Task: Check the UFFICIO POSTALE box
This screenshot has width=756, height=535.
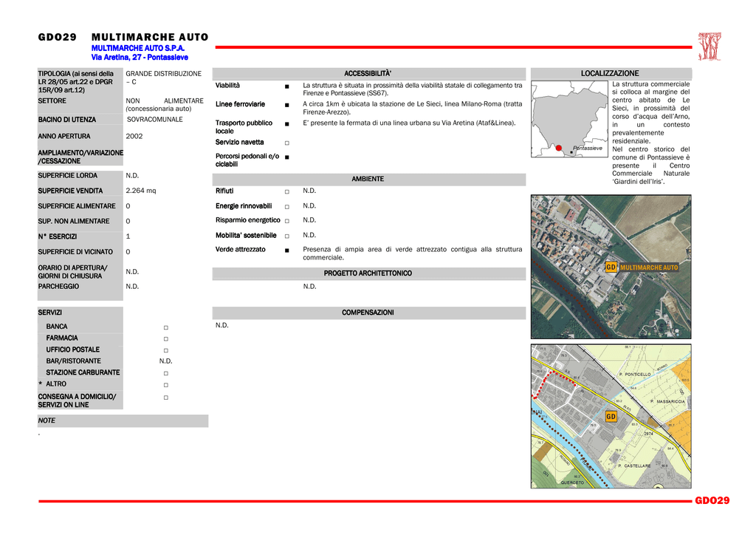Action: pos(166,350)
